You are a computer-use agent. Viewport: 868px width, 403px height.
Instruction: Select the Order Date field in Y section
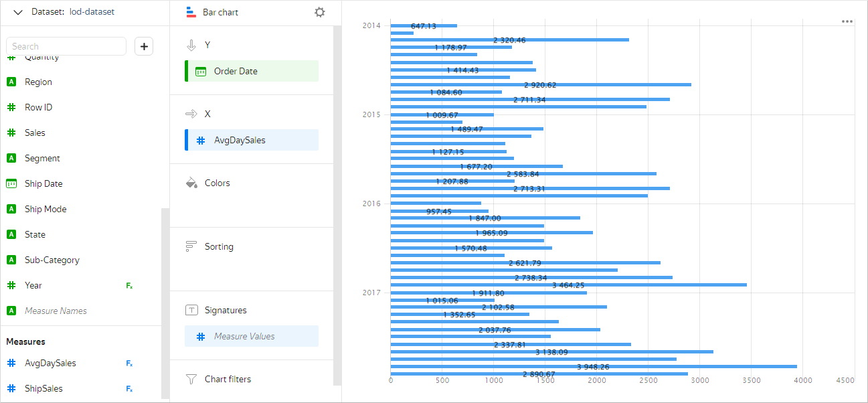[252, 71]
